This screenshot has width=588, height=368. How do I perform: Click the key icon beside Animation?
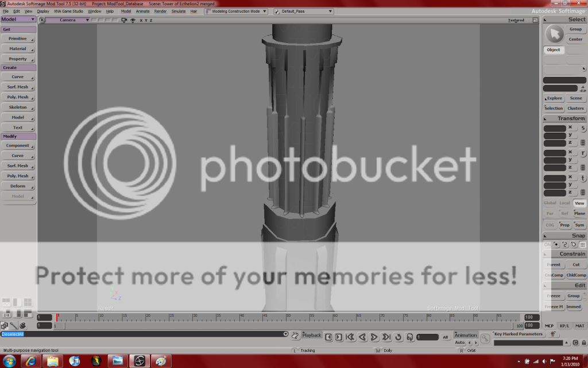tap(485, 339)
